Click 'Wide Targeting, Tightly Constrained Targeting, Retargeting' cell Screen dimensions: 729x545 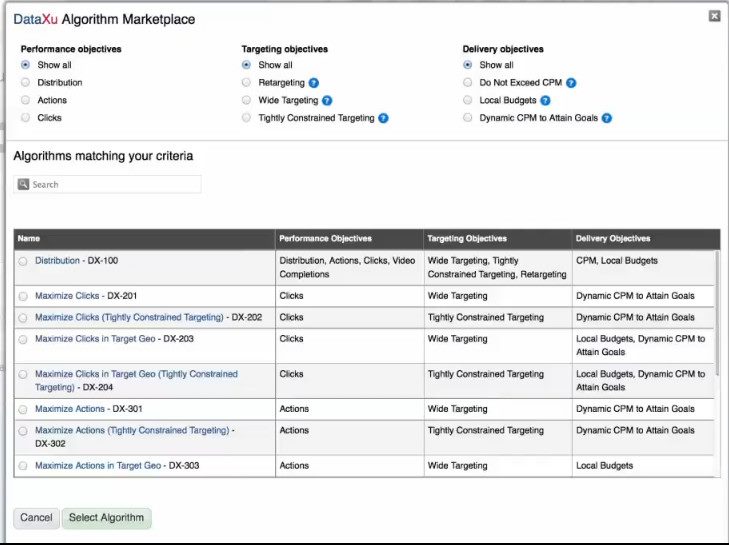point(497,267)
